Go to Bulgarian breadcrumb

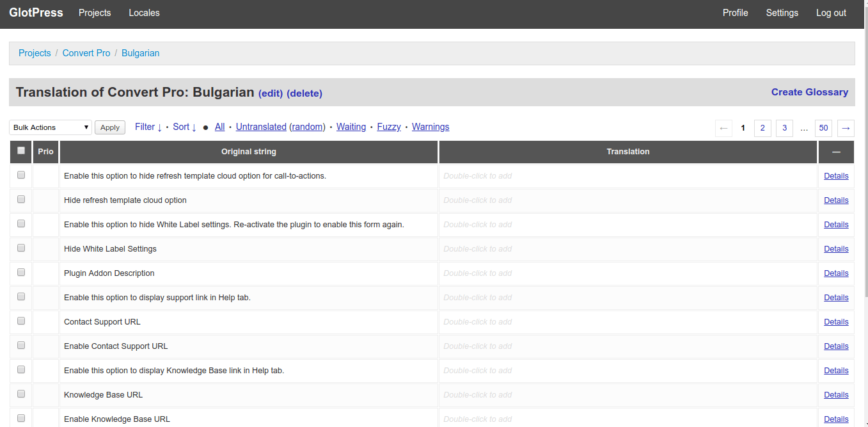141,53
